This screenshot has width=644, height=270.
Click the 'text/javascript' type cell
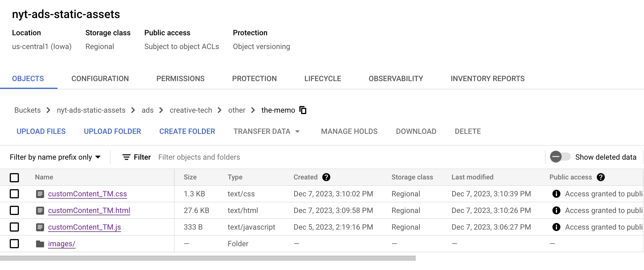[x=251, y=227]
